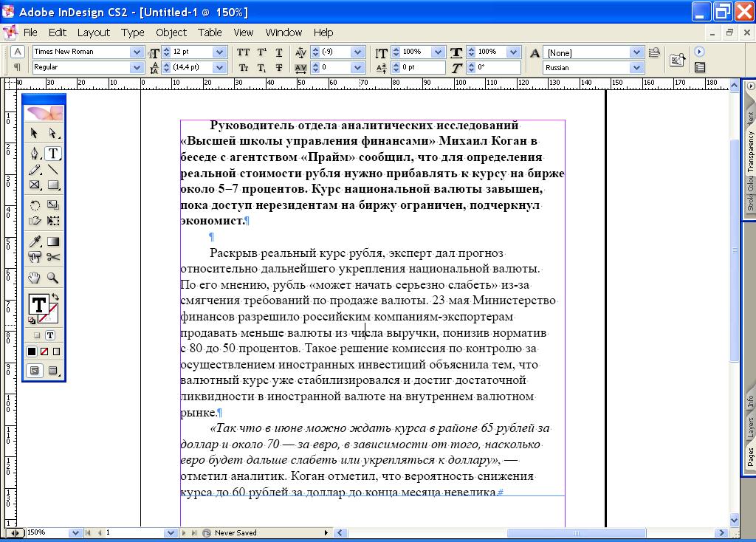Toggle formatting affects container

coord(37,335)
